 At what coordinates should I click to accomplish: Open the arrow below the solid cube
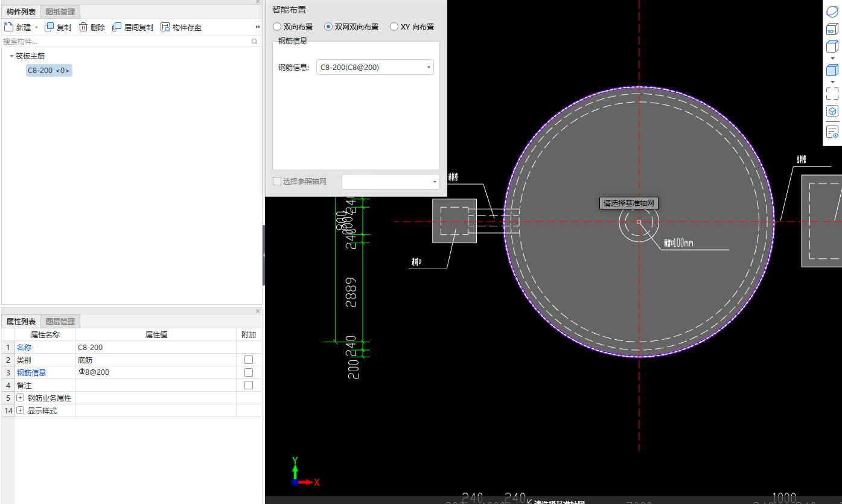coord(832,82)
